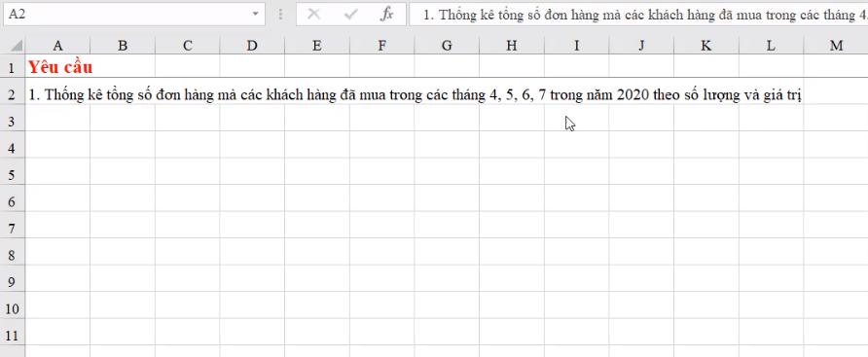The height and width of the screenshot is (357, 868).
Task: Confirm entry with the checkmark icon
Action: 350,15
